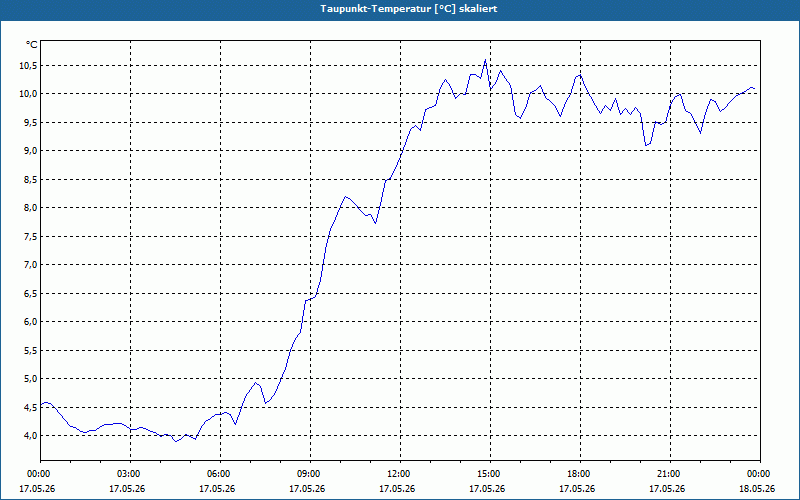Select the '7,0' y-axis label

(31, 265)
